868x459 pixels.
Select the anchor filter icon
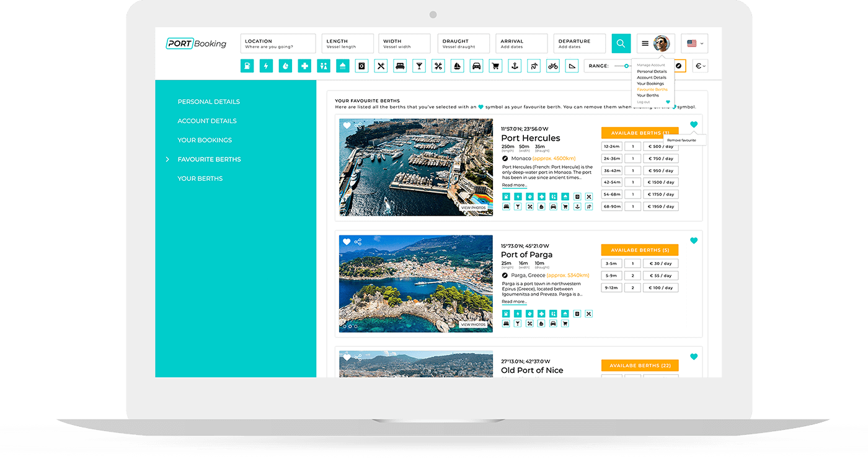pyautogui.click(x=515, y=66)
